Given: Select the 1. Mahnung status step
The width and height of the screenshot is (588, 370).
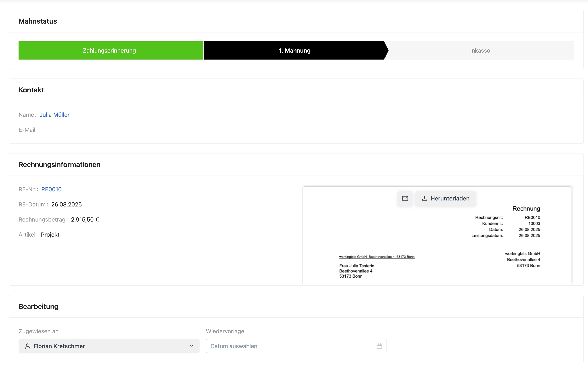Looking at the screenshot, I should pyautogui.click(x=295, y=50).
